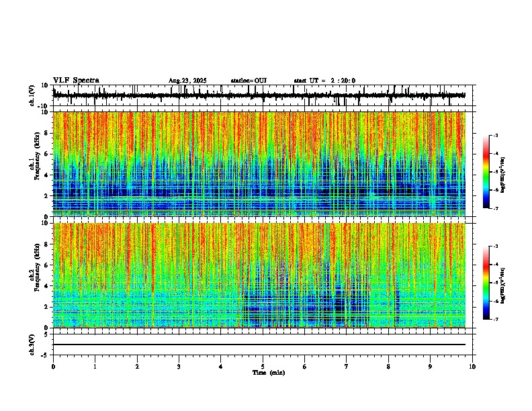Screen dimensions: 532x411
Task: Click the time axis tick label '7'
Action: point(347,367)
